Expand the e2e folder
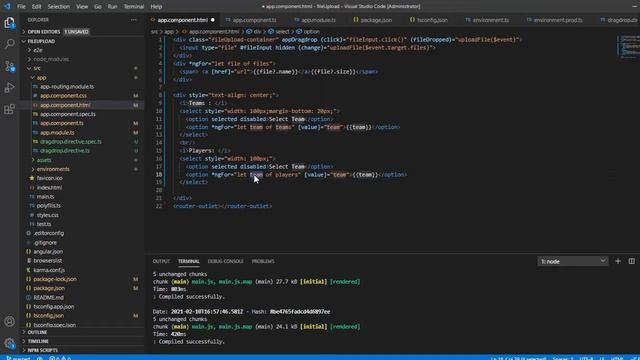 click(38, 50)
